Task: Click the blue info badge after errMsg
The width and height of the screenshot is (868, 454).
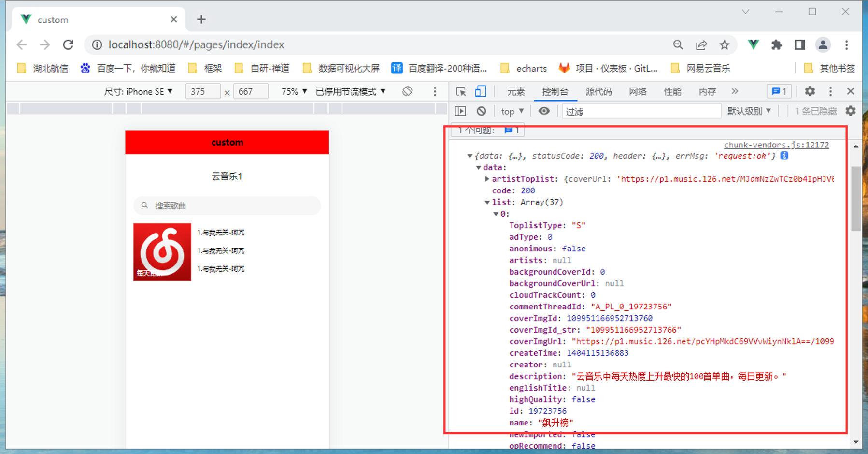Action: (x=784, y=156)
